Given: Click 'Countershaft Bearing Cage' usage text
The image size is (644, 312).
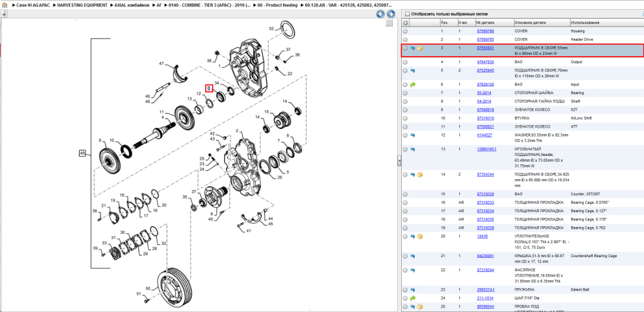Looking at the screenshot, I should [594, 256].
